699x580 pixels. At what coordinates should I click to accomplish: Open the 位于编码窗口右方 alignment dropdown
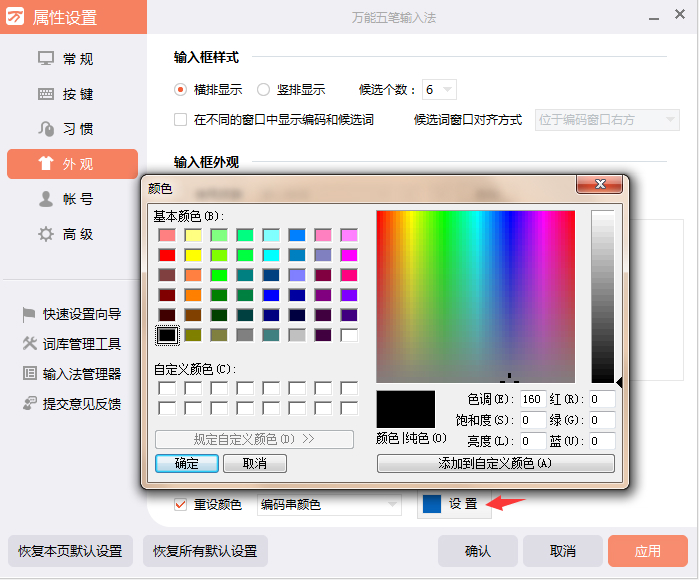pyautogui.click(x=607, y=119)
